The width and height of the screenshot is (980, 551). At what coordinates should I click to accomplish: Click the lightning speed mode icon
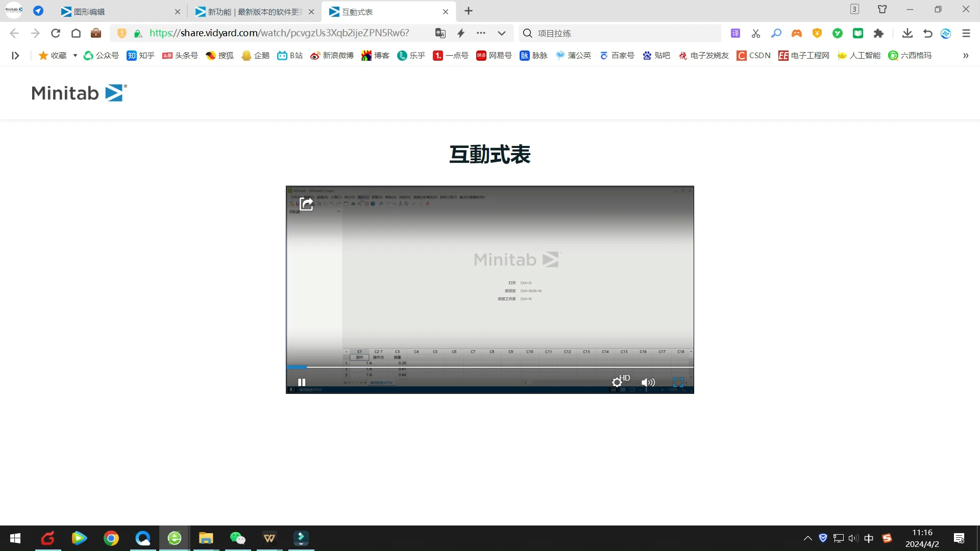[x=461, y=33]
